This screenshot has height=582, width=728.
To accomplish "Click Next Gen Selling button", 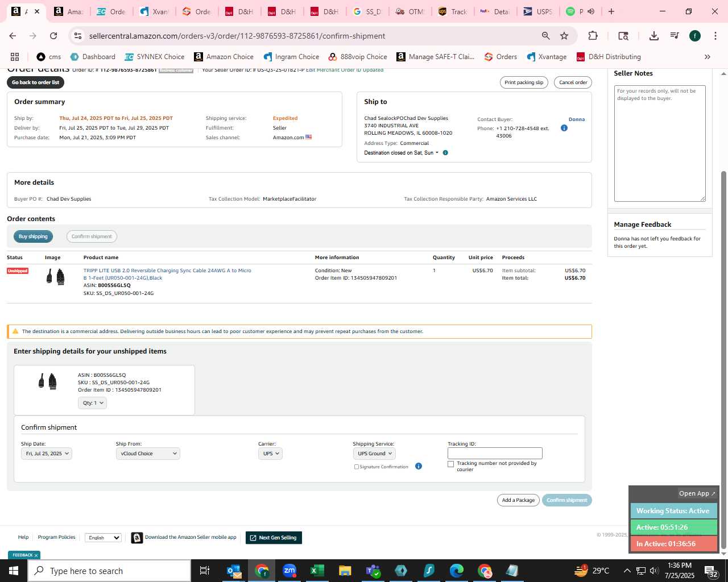I will click(274, 538).
